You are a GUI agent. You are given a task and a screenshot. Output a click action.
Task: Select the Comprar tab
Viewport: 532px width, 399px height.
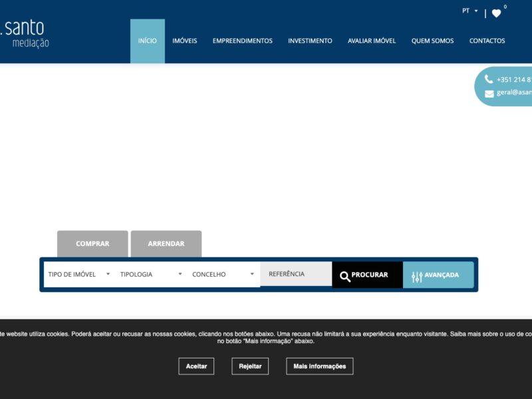[x=92, y=243]
